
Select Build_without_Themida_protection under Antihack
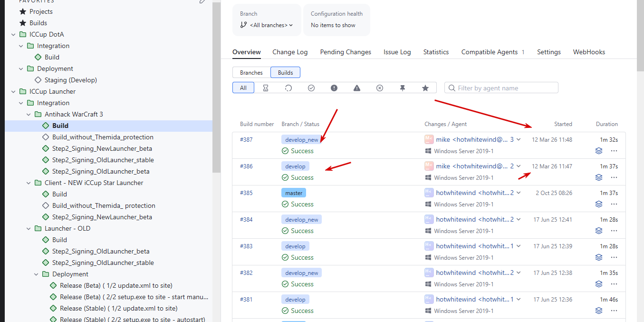click(x=103, y=137)
